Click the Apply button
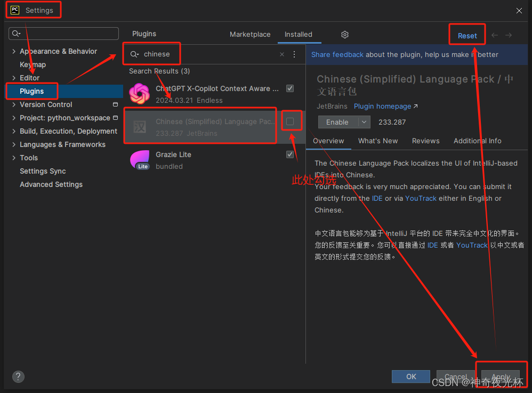 click(501, 376)
